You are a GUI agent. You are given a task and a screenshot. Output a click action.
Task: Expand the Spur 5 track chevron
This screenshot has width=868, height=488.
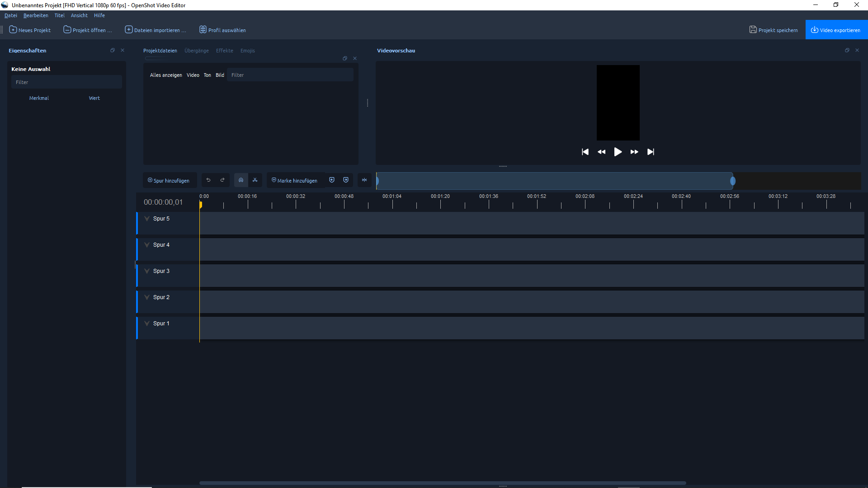(147, 219)
